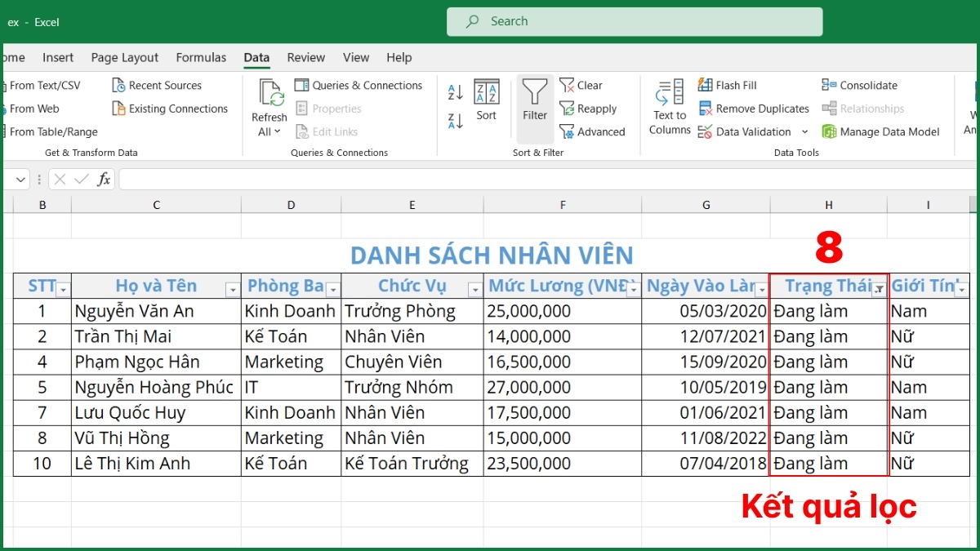Open the custom Sort dialog
This screenshot has height=551, width=980.
[x=487, y=100]
